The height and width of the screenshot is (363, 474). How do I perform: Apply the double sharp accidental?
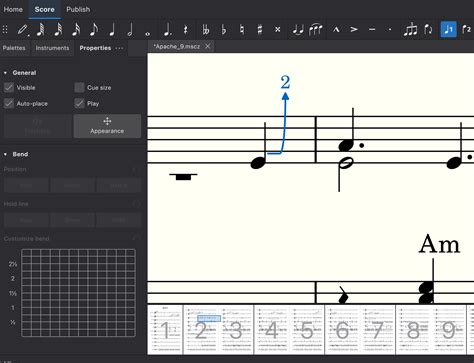pos(277,30)
